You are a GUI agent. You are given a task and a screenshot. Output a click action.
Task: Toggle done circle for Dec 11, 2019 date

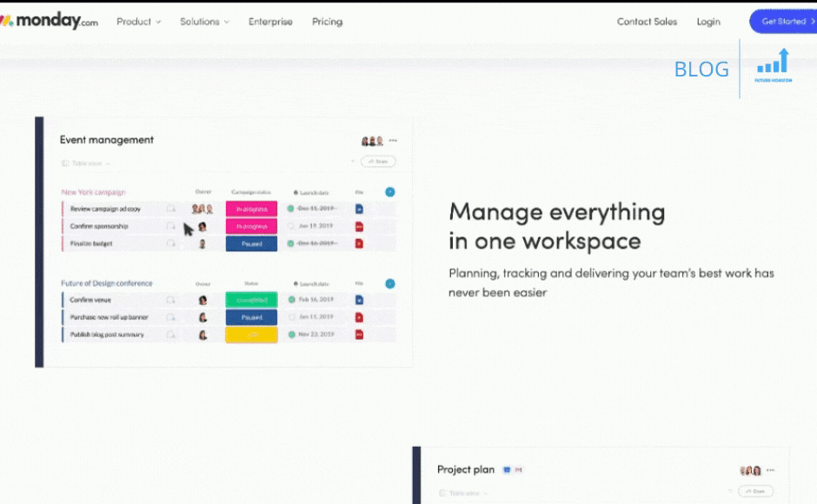pos(292,209)
